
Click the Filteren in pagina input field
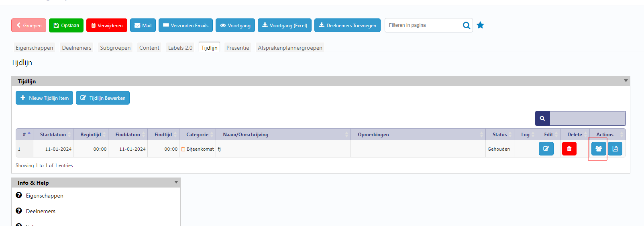click(424, 25)
